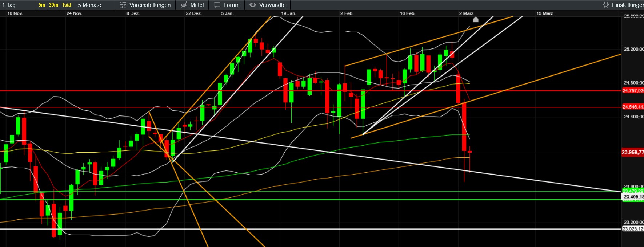644x247 pixels.
Task: Click the Verwandte eye icon
Action: [x=253, y=5]
